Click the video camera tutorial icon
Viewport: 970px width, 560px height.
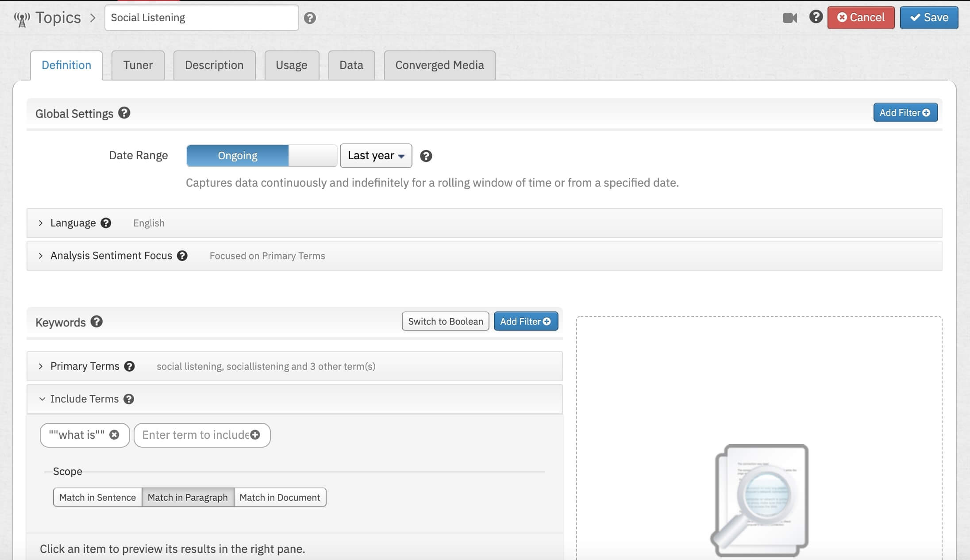(x=789, y=18)
